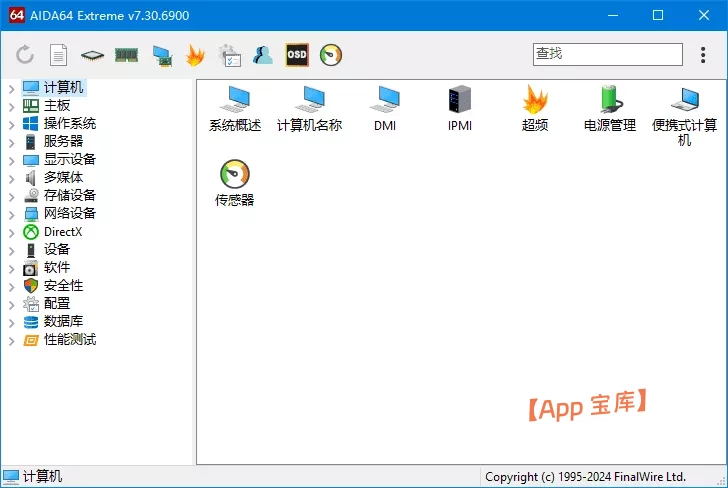The image size is (728, 488).
Task: Expand the 服务器 tree node
Action: (12, 143)
